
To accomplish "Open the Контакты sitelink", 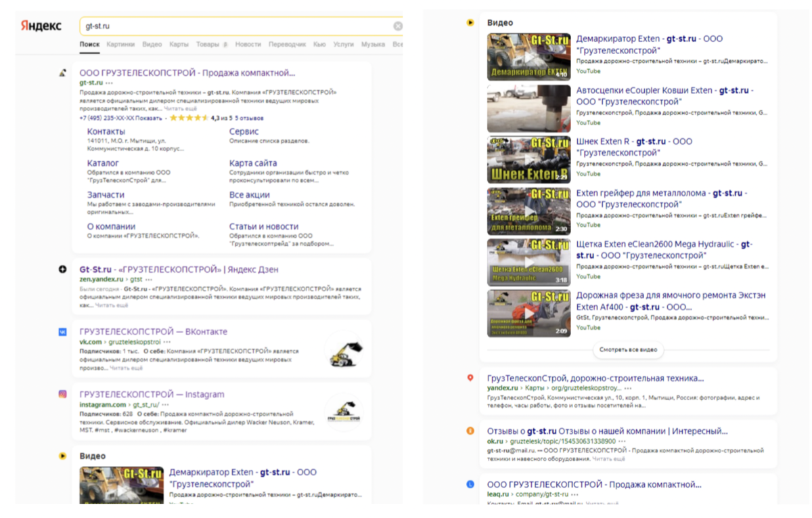I will coord(106,131).
